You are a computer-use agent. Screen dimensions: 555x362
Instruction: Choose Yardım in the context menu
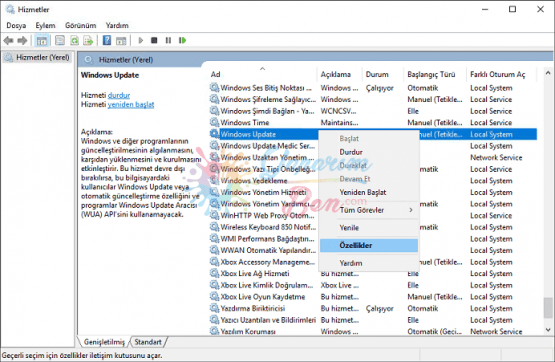pos(368,263)
